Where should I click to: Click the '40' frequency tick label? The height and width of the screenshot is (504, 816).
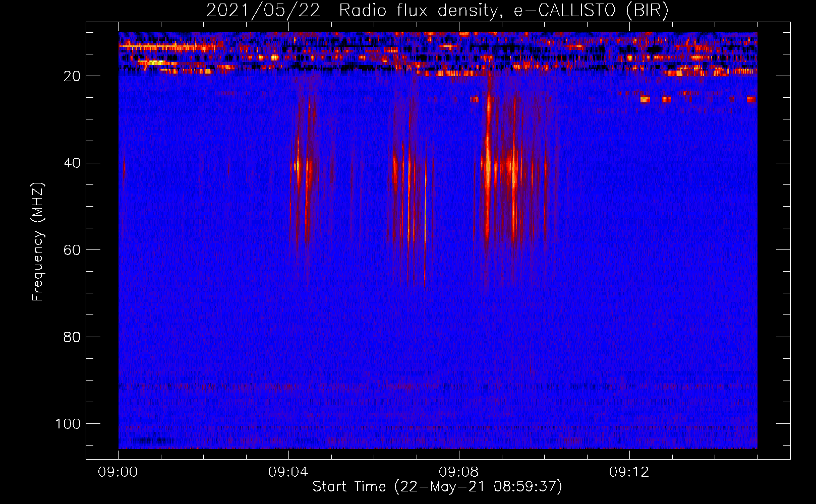72,164
